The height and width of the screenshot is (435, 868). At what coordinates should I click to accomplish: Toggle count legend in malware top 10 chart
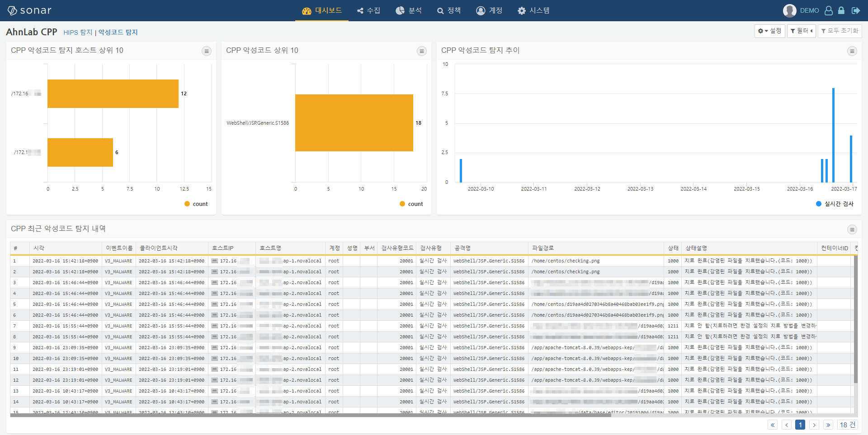[411, 204]
